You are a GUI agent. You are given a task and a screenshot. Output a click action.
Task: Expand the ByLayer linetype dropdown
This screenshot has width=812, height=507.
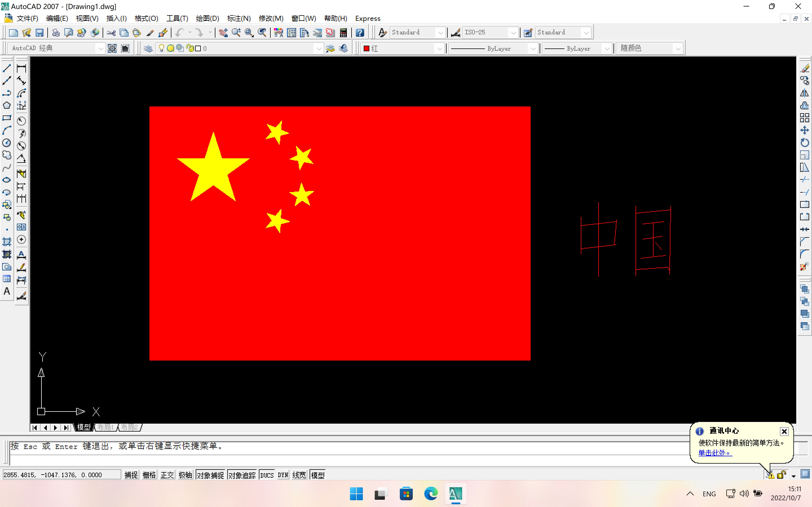pyautogui.click(x=533, y=49)
